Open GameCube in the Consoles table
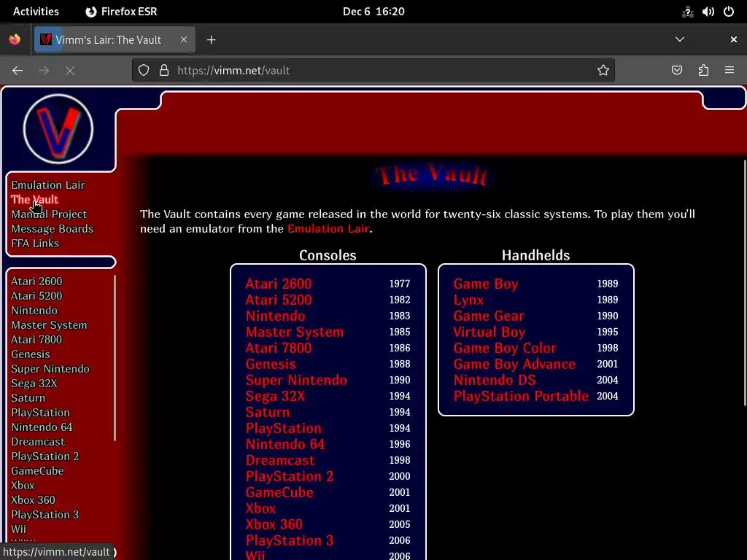The image size is (747, 560). 279,492
